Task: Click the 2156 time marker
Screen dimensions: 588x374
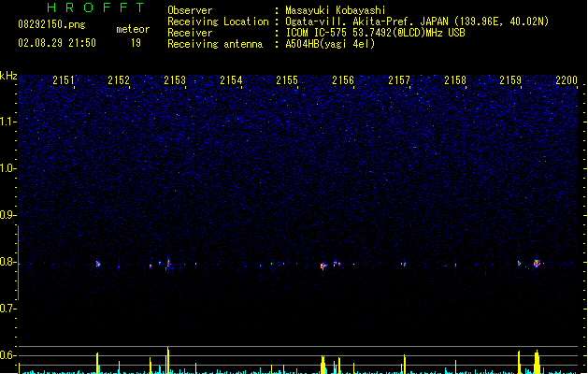Action: click(343, 80)
